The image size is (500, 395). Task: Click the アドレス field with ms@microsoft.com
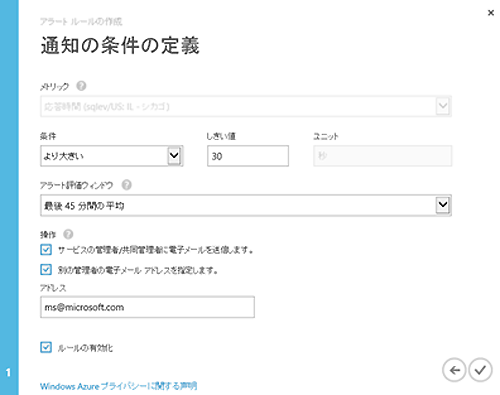(x=147, y=307)
